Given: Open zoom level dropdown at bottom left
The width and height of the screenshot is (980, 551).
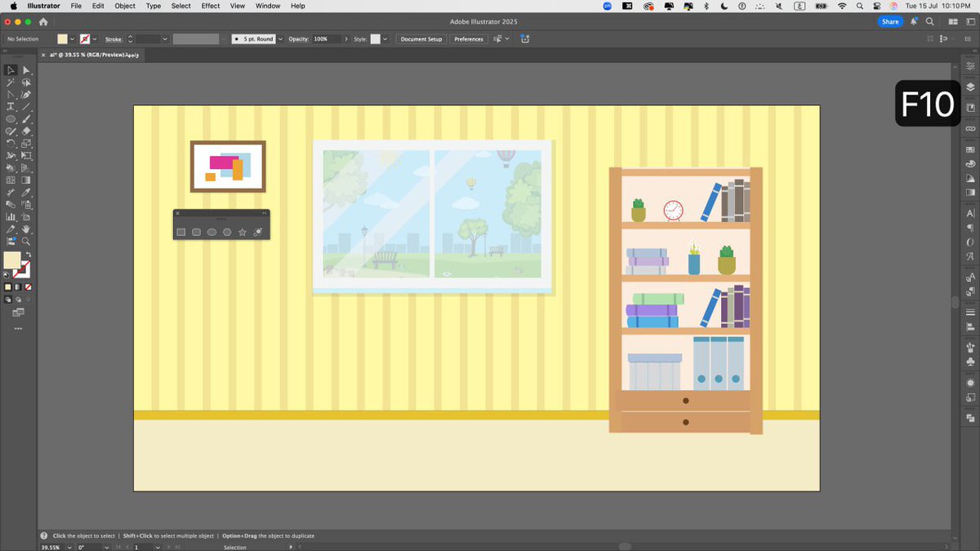Looking at the screenshot, I should 69,547.
